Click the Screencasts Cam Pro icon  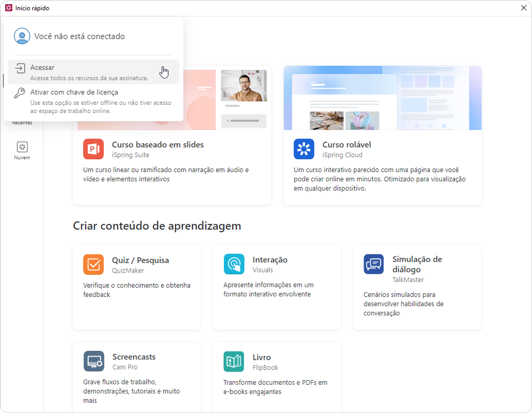click(93, 361)
